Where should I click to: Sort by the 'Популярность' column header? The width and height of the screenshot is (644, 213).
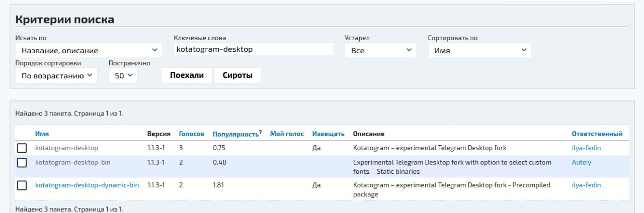point(235,134)
